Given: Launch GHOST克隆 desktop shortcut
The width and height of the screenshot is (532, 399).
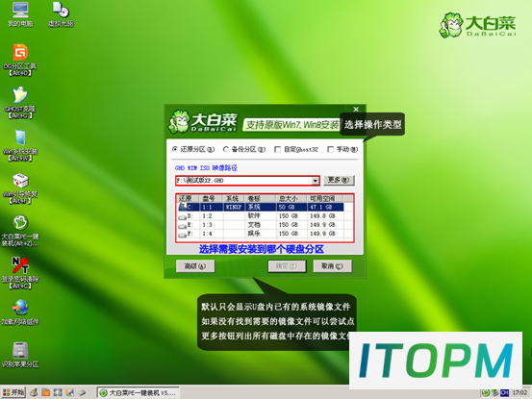Looking at the screenshot, I should click(20, 103).
